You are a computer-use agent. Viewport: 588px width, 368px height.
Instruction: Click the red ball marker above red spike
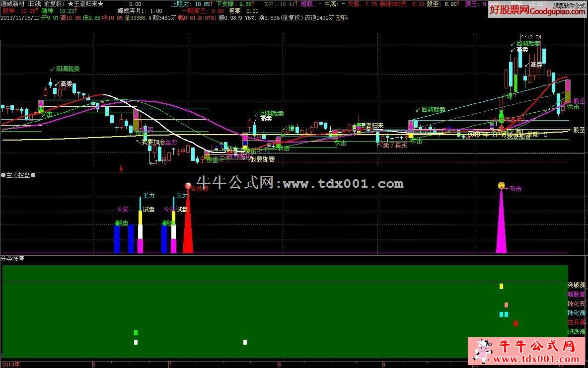pyautogui.click(x=188, y=186)
